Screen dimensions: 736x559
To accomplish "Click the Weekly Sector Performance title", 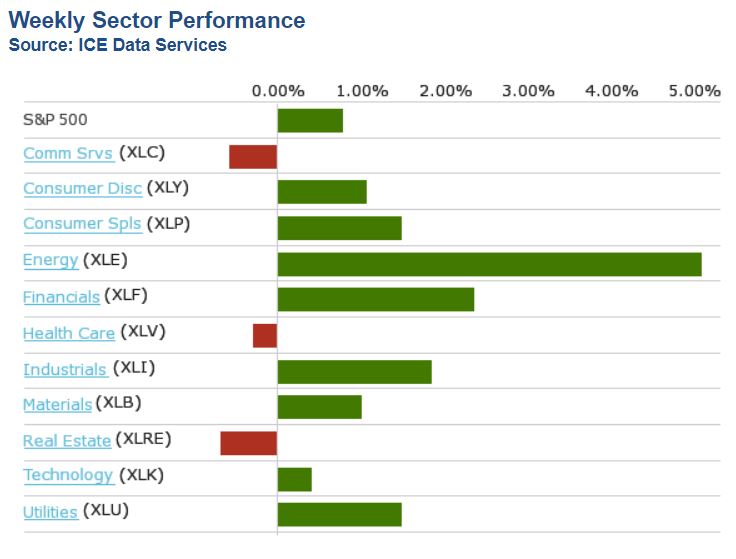I will point(157,20).
